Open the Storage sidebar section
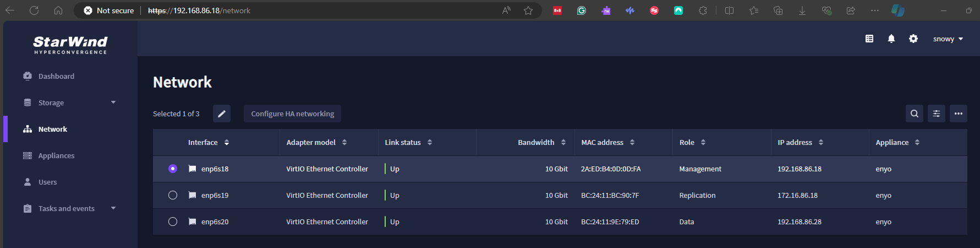Image resolution: width=980 pixels, height=248 pixels. pyautogui.click(x=51, y=103)
